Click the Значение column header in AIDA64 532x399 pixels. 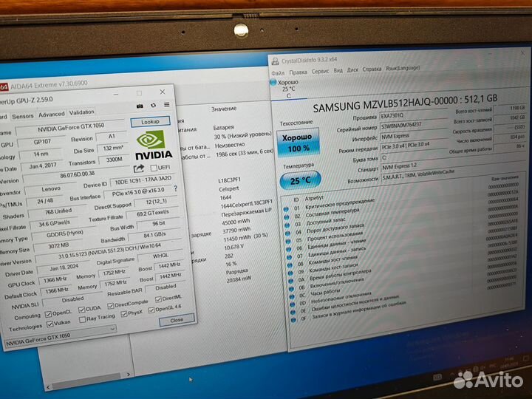(224, 109)
